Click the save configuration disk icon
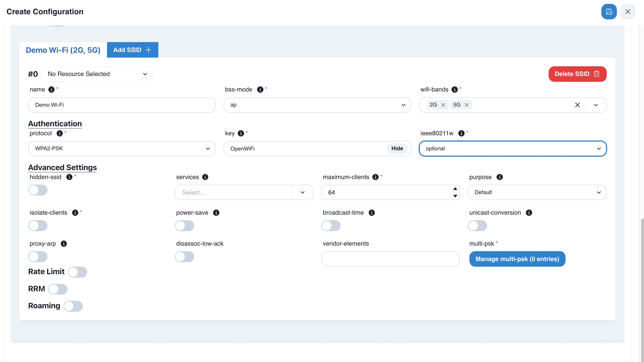 (x=609, y=12)
